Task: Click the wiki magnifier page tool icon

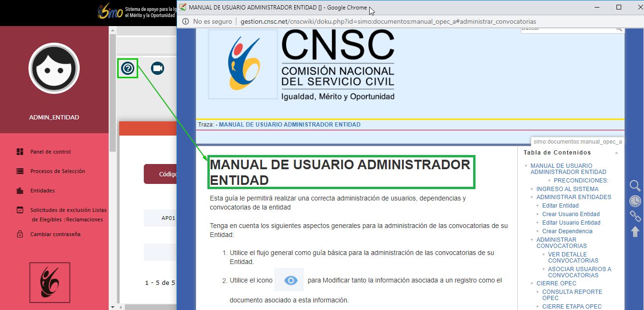Action: (x=635, y=186)
